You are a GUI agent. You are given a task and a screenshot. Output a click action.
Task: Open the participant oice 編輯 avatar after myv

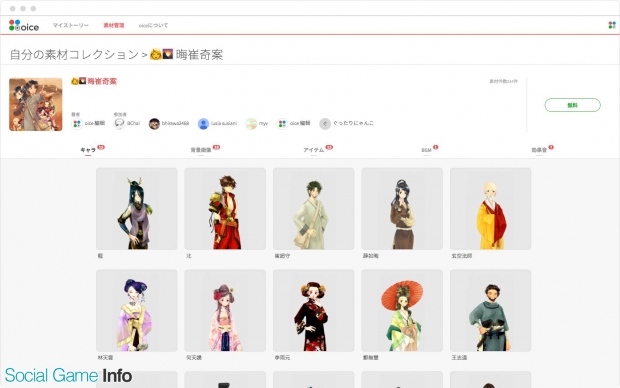tap(282, 124)
